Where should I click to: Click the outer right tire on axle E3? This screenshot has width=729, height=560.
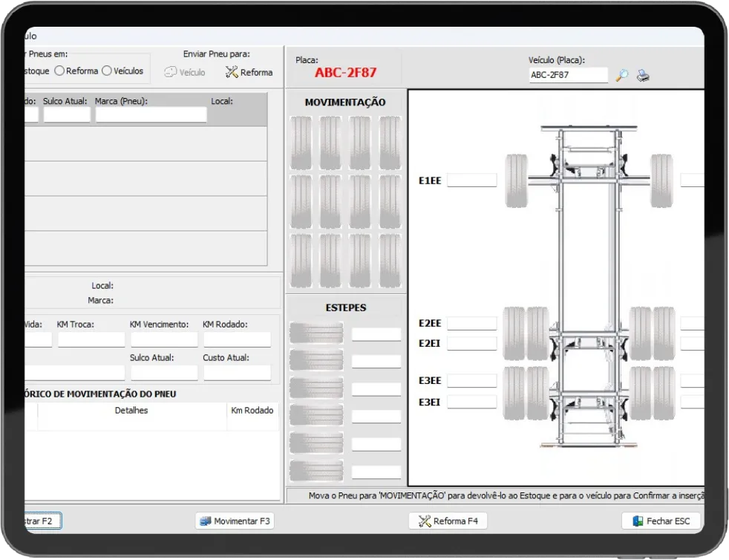pyautogui.click(x=664, y=394)
